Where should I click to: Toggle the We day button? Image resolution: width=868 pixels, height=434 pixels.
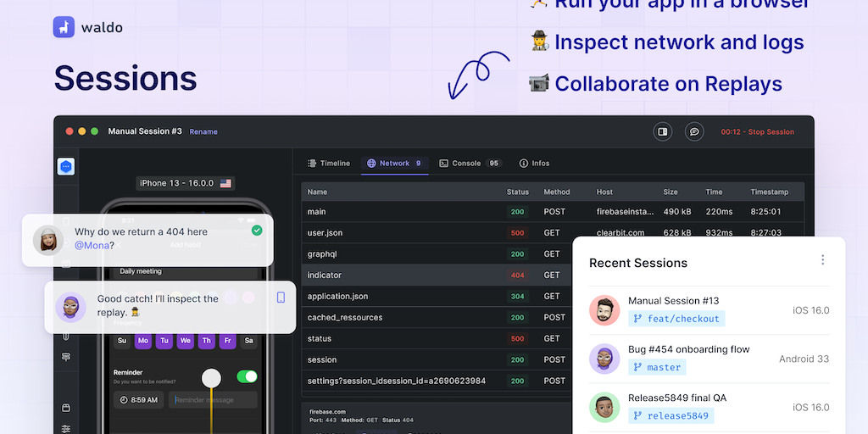coord(186,341)
